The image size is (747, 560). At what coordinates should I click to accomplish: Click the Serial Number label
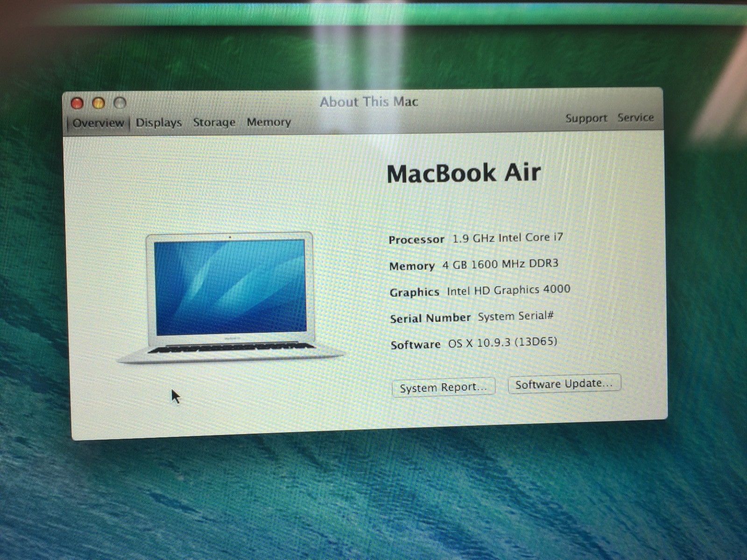point(430,318)
